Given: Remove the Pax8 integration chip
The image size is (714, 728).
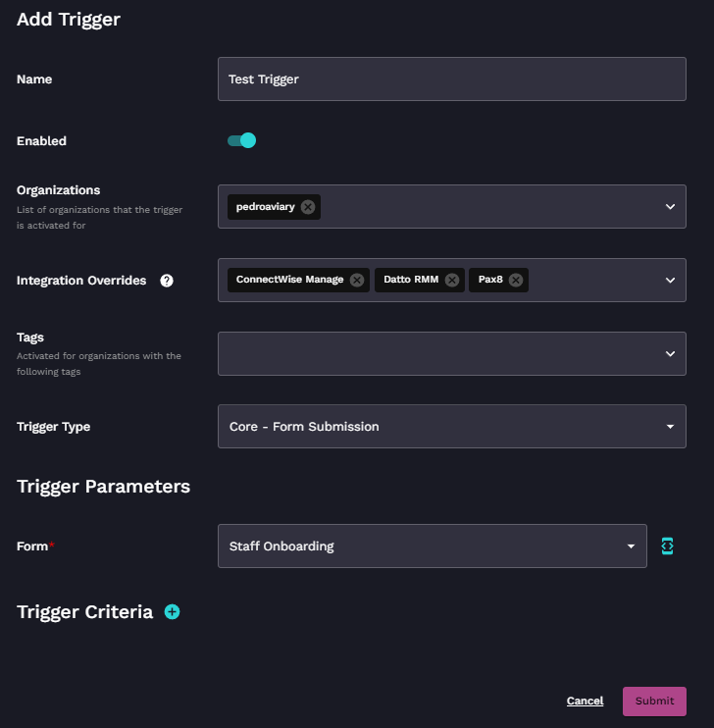Looking at the screenshot, I should (x=516, y=280).
